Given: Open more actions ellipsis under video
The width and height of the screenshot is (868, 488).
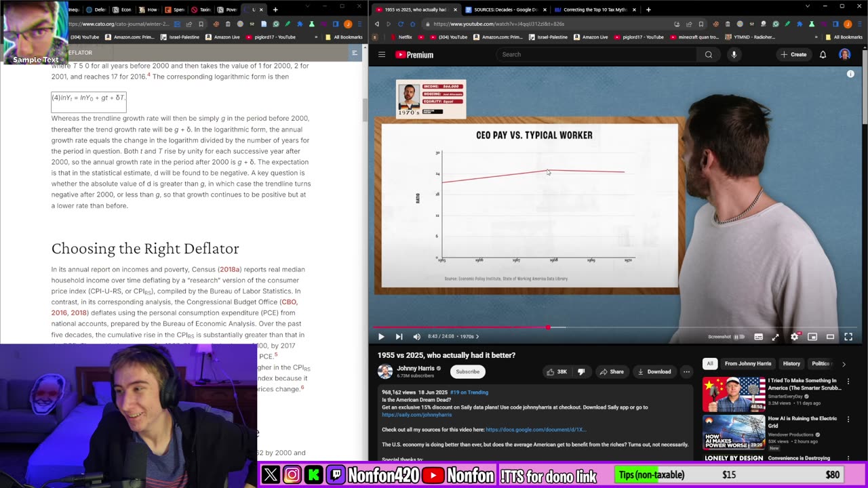Looking at the screenshot, I should [686, 371].
